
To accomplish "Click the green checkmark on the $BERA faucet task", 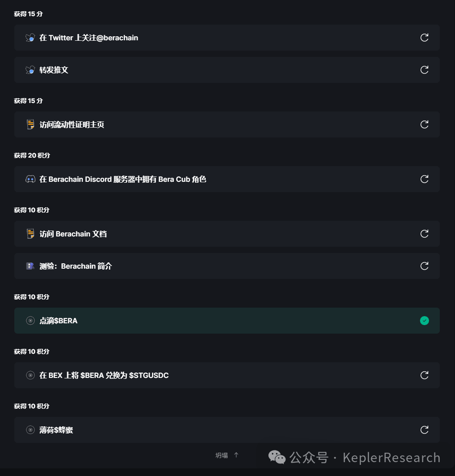I will click(x=424, y=321).
